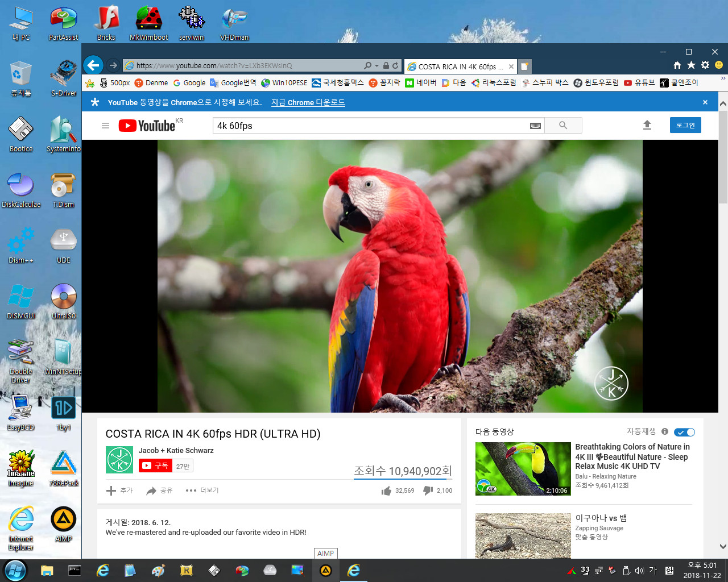Open the new tab button

pos(525,66)
